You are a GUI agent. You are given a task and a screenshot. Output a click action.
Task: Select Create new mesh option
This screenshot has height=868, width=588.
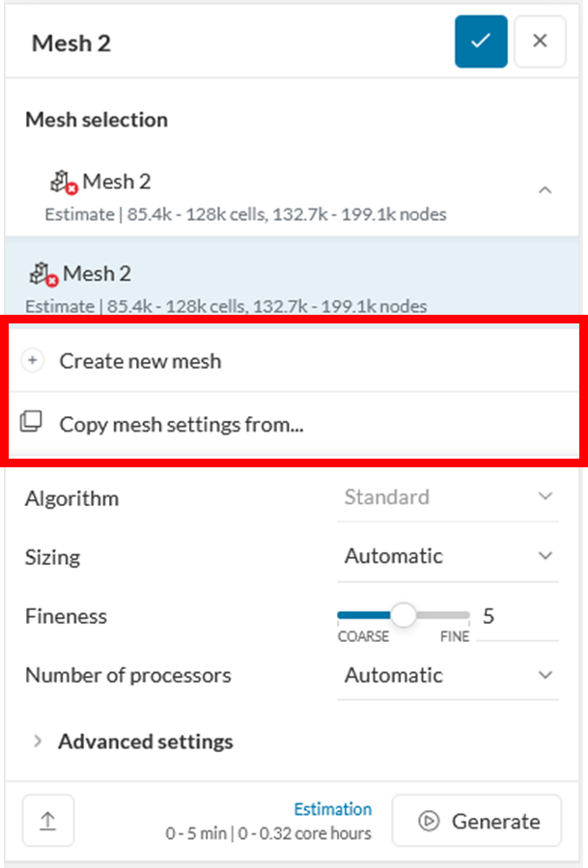coord(140,361)
